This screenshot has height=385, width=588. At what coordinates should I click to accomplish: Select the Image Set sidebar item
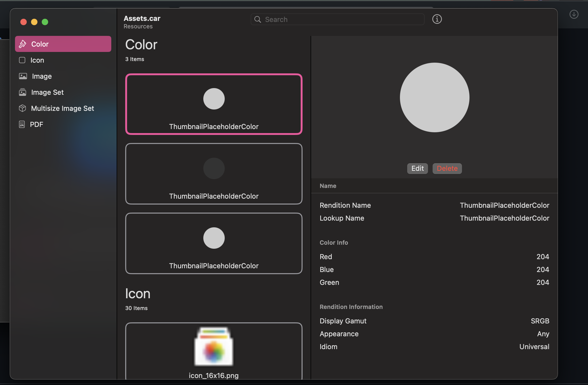point(63,92)
